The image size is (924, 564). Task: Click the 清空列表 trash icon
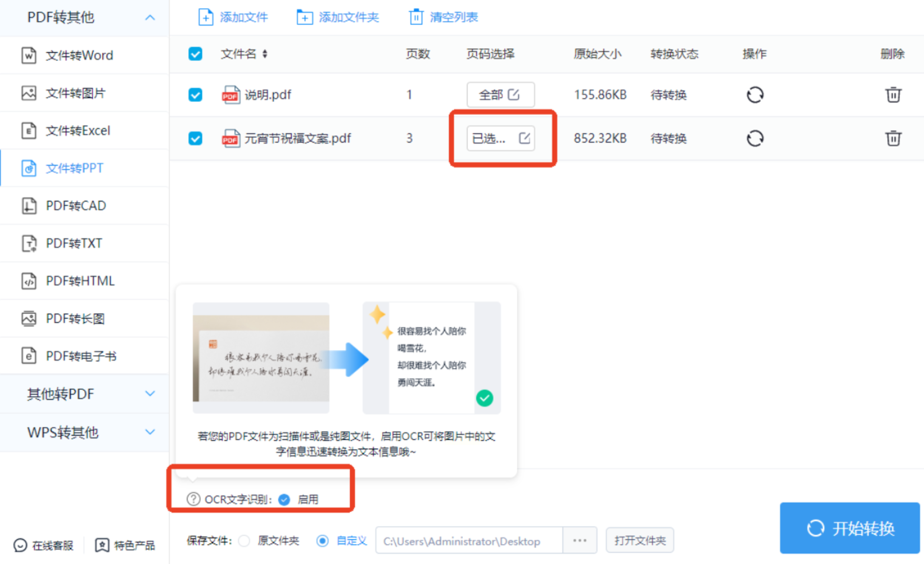pyautogui.click(x=416, y=17)
